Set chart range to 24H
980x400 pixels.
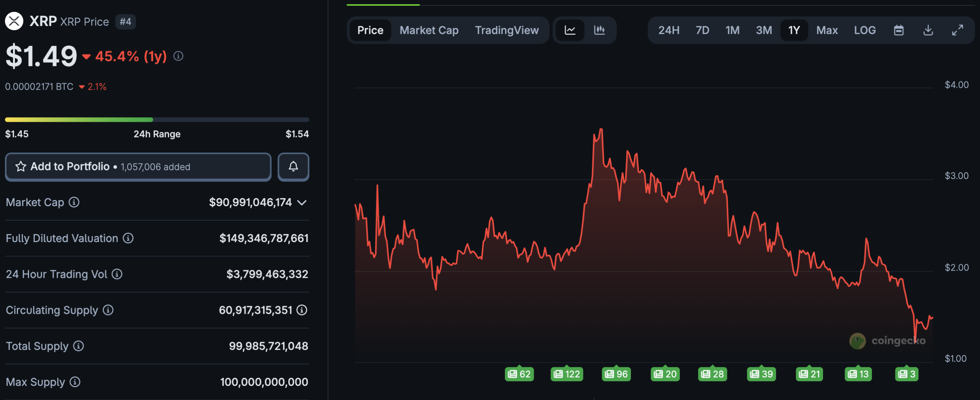669,30
